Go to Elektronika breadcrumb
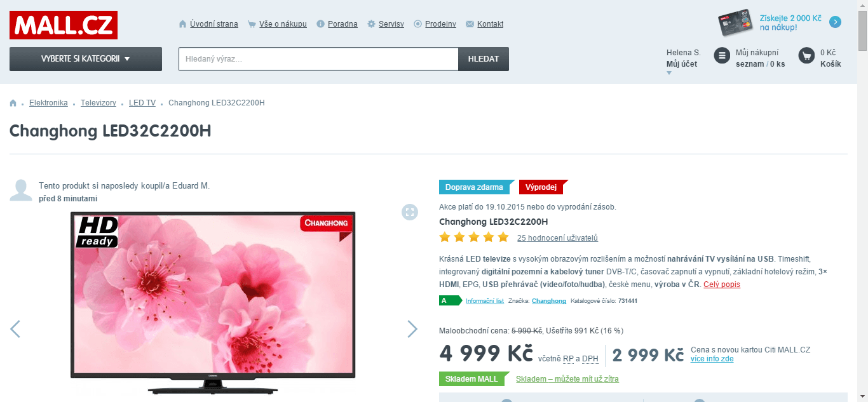Viewport: 868px width, 402px height. point(48,103)
